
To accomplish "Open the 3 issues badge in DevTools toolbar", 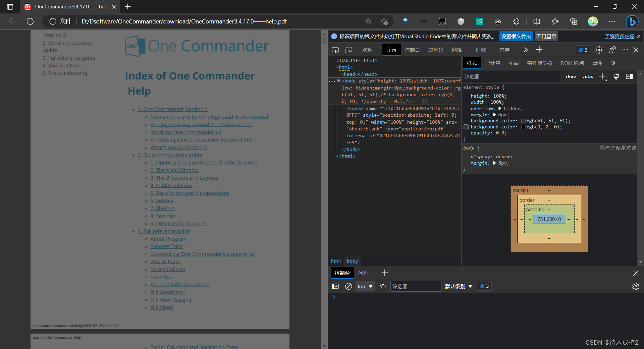I will [x=583, y=50].
